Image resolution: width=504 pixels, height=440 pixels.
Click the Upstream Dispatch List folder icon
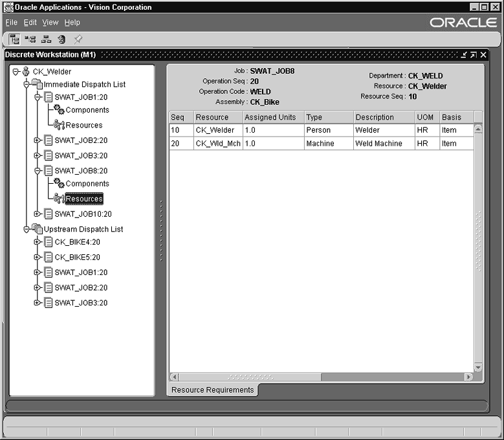(38, 229)
